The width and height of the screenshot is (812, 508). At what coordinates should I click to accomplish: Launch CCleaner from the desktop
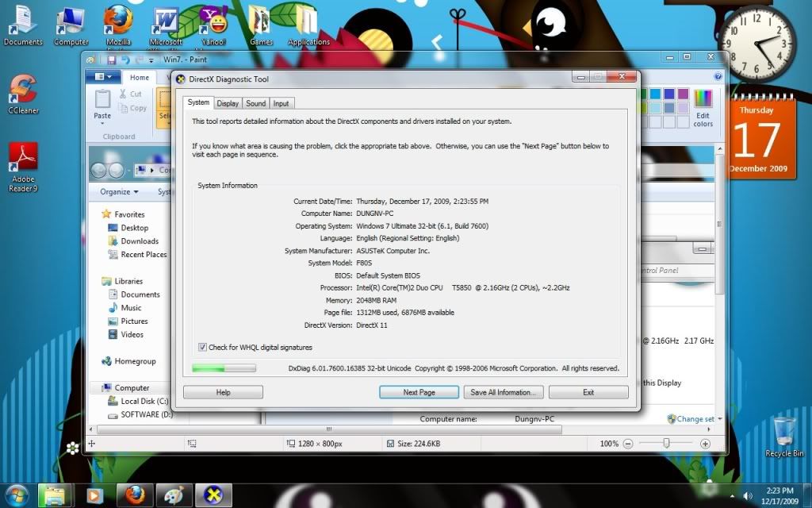23,94
